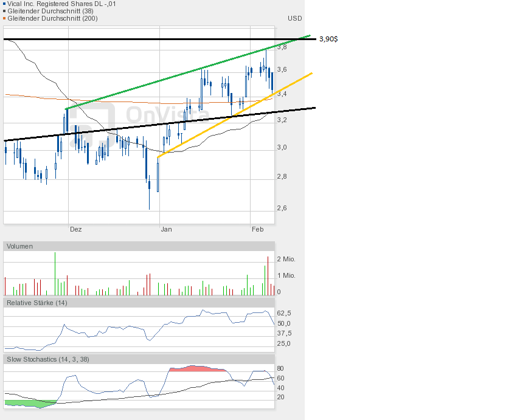This screenshot has height=420, width=517.
Task: Click the red overbought area in Slow Stochastics
Action: tap(195, 368)
